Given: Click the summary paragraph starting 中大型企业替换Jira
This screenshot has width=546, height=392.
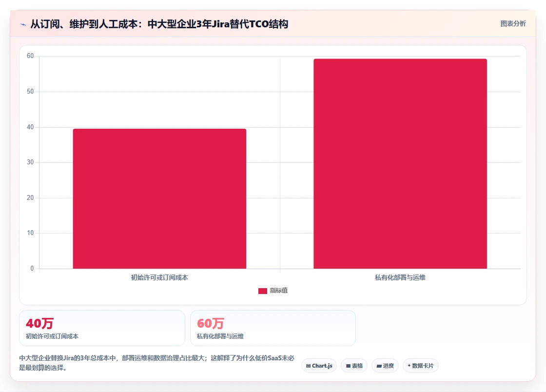Looking at the screenshot, I should click(x=156, y=363).
